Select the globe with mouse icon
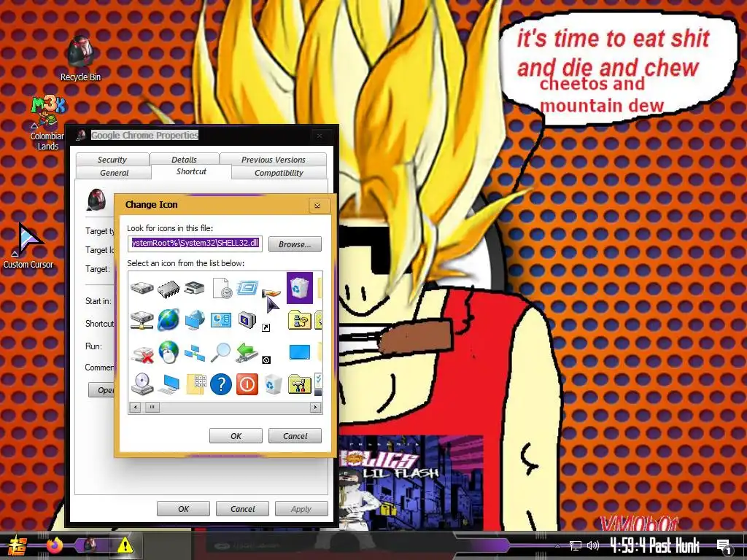Screen dimensions: 747x560 (x=169, y=352)
